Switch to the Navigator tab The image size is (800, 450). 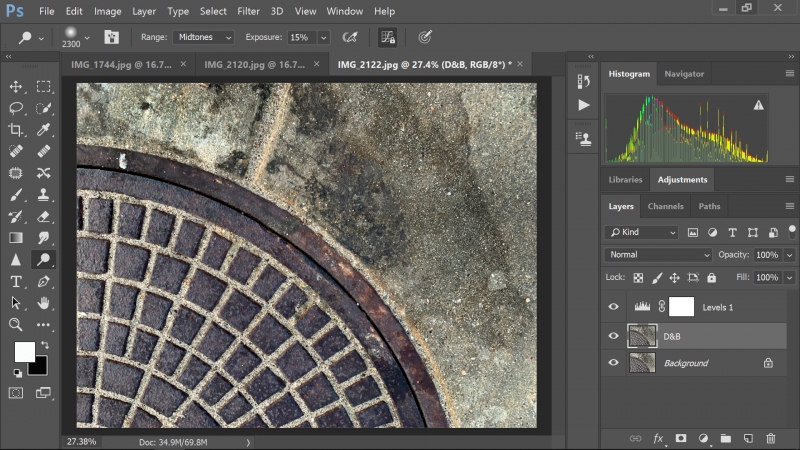[684, 74]
